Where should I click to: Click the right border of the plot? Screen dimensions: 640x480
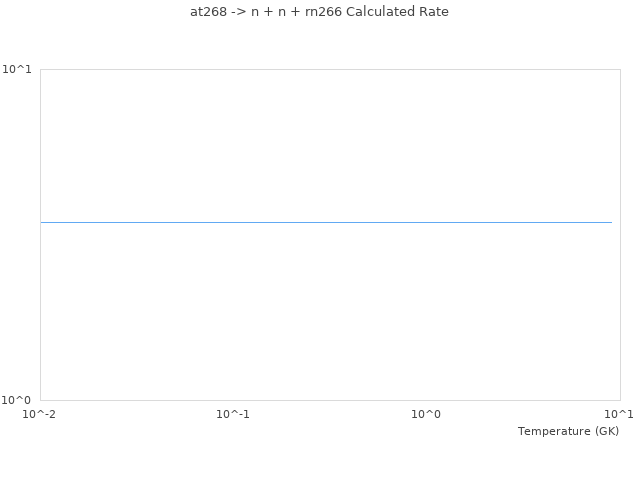620,300
